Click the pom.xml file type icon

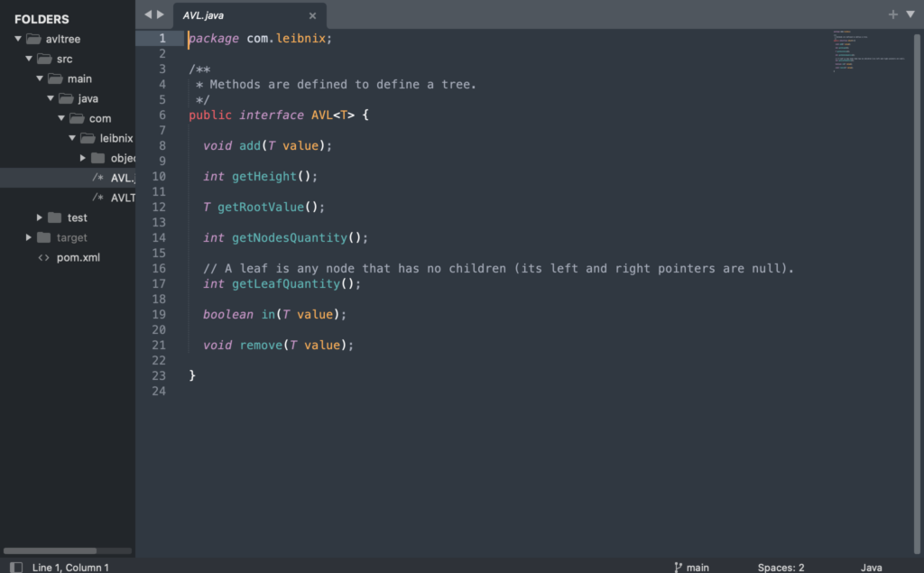coord(43,257)
